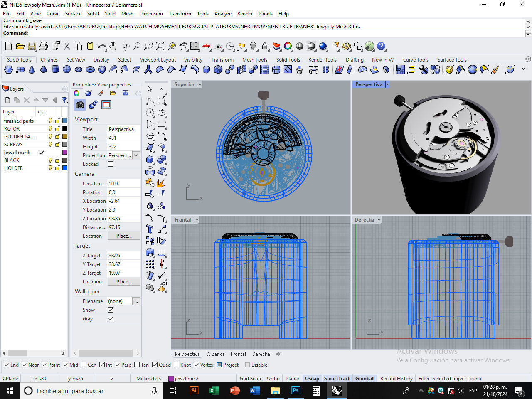Open the Mesh menu

(x=127, y=13)
